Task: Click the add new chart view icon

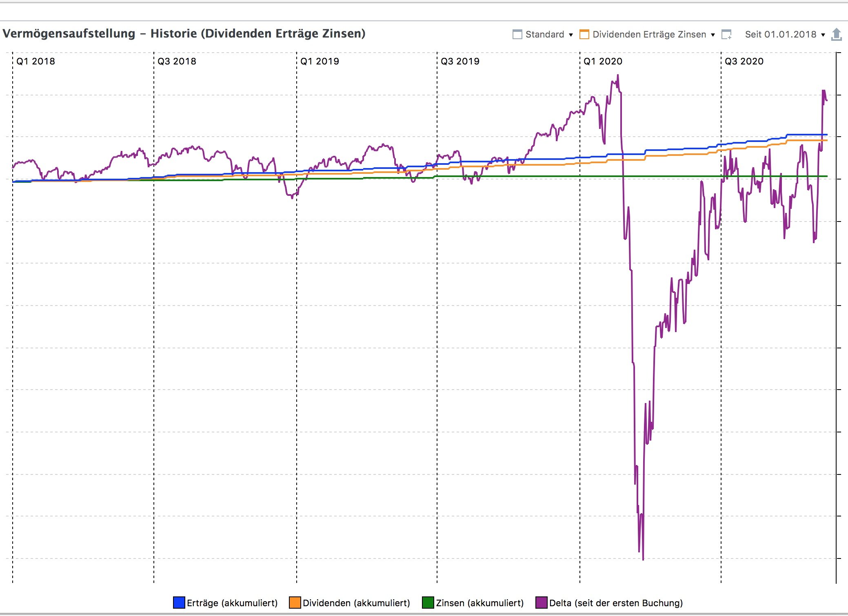Action: pyautogui.click(x=726, y=35)
